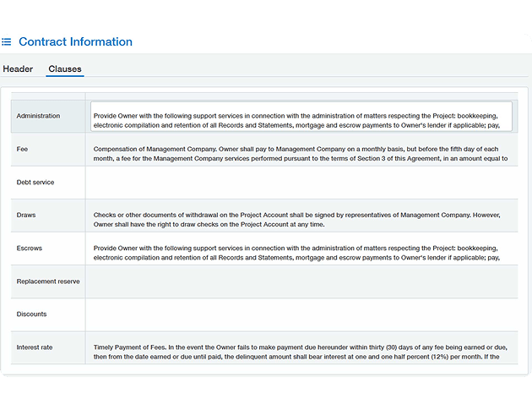This screenshot has width=532, height=410.
Task: Click into the Administration clause text field
Action: [301, 116]
